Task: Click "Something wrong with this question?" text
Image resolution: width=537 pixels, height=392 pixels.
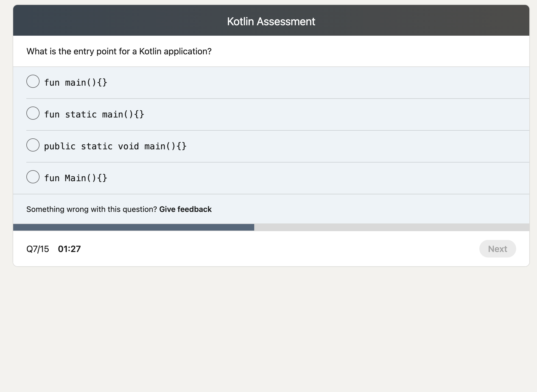Action: pyautogui.click(x=91, y=209)
